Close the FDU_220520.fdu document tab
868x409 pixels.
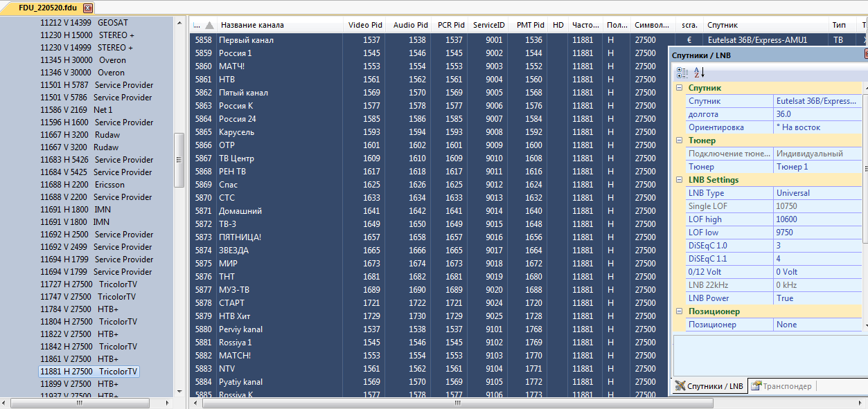click(x=87, y=8)
